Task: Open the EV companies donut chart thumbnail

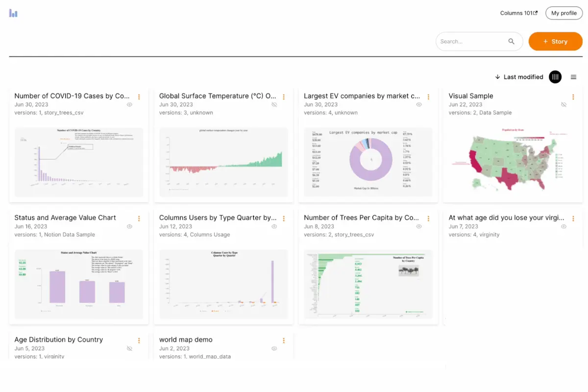Action: pos(368,162)
